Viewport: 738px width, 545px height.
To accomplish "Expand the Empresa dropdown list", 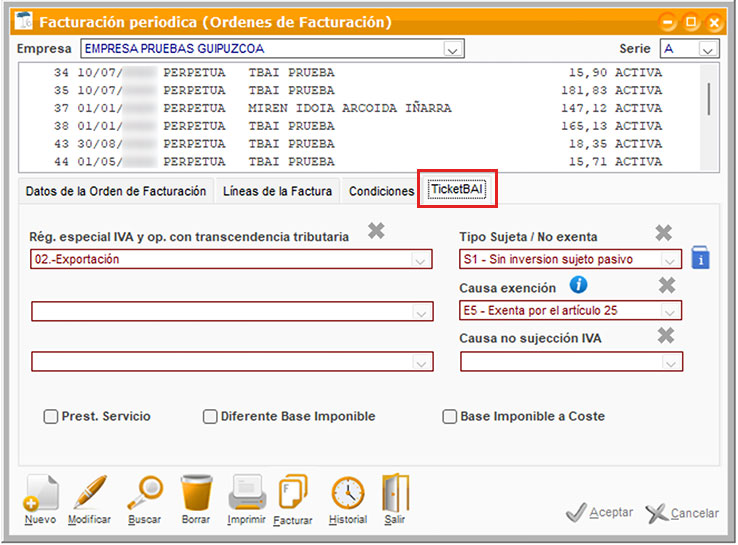I will pyautogui.click(x=453, y=49).
